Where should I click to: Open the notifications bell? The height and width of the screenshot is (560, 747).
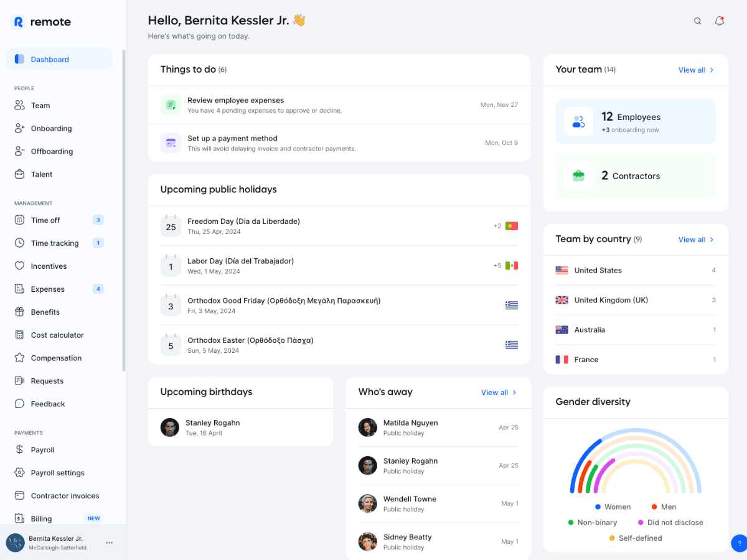tap(719, 21)
